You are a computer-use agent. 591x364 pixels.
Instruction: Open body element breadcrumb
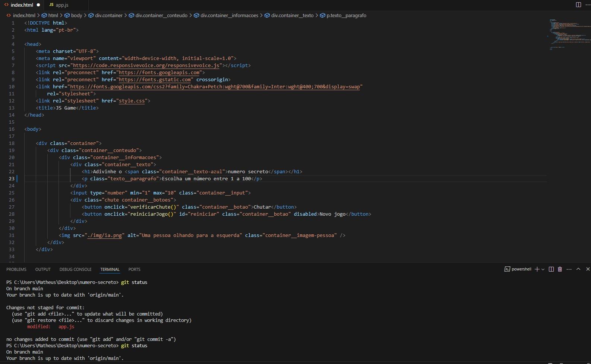click(x=73, y=15)
